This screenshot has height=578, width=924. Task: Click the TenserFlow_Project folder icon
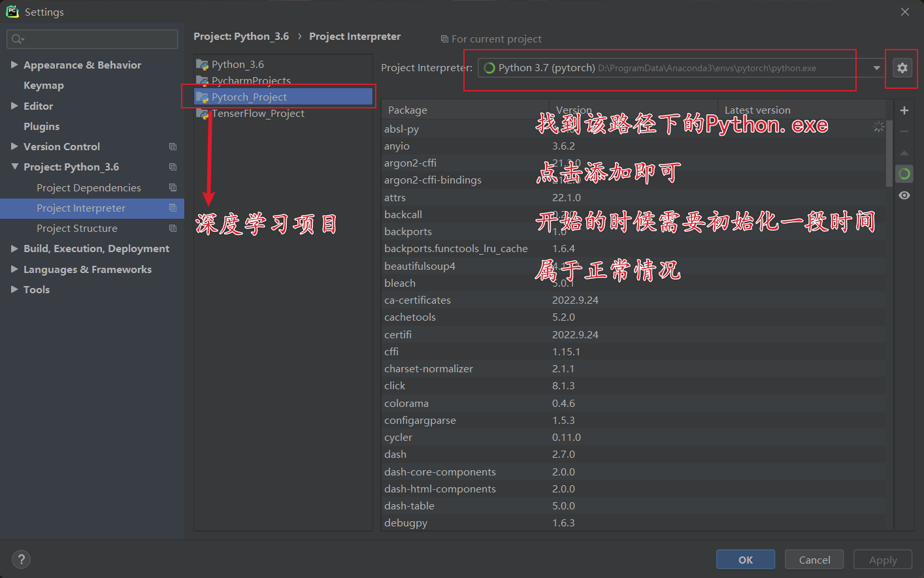pos(203,114)
